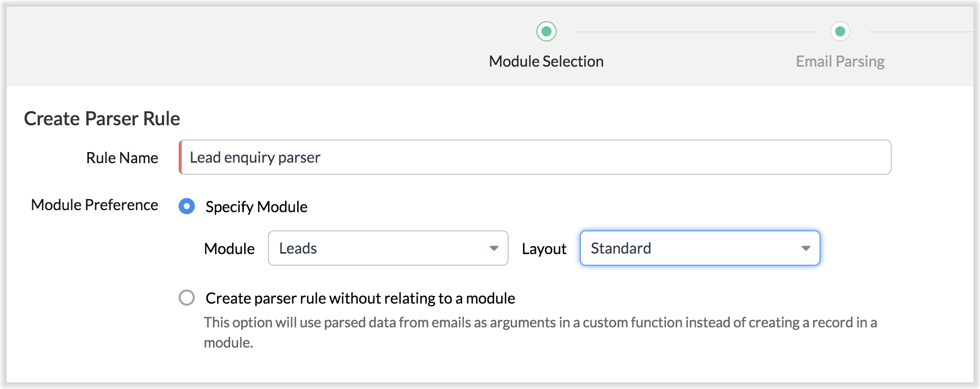Screen dimensions: 980x389
Task: Click the progress line between the two steps
Action: (694, 32)
